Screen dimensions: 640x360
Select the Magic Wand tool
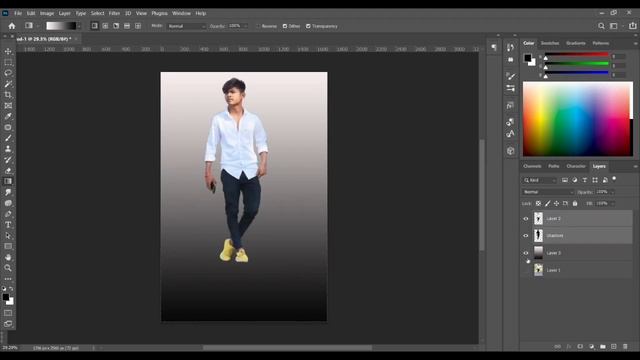point(8,84)
